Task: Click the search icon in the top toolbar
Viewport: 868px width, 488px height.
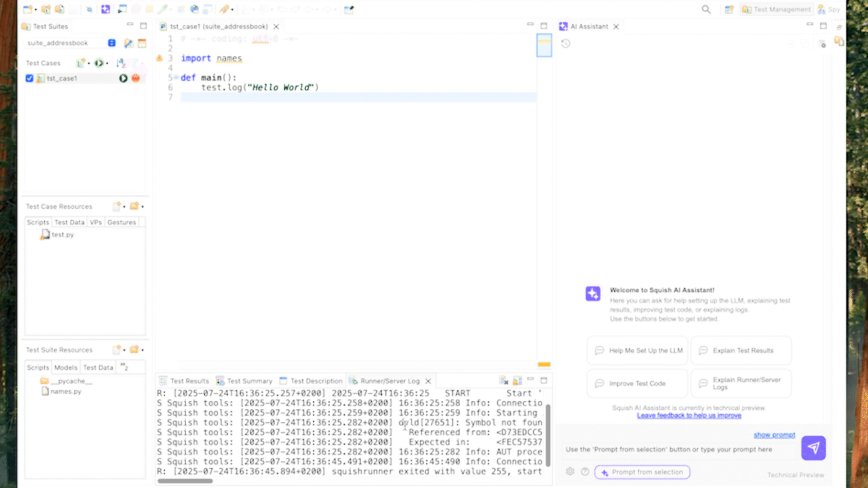Action: pos(706,9)
